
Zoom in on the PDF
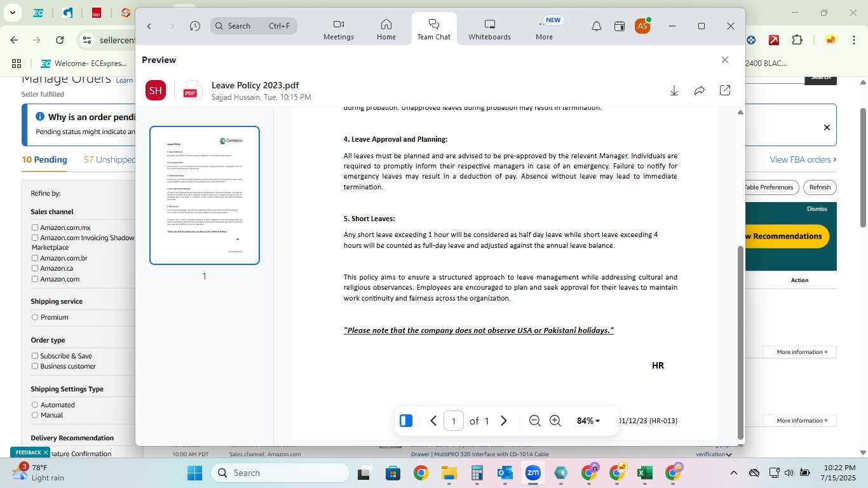[x=555, y=421]
